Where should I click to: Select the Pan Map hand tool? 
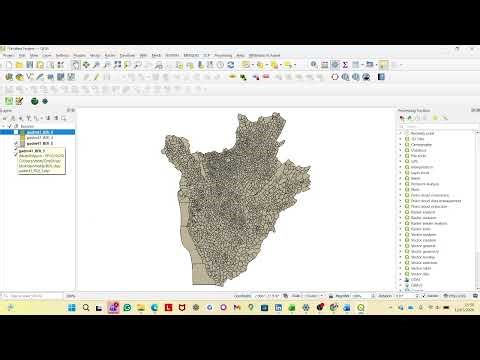pos(76,65)
